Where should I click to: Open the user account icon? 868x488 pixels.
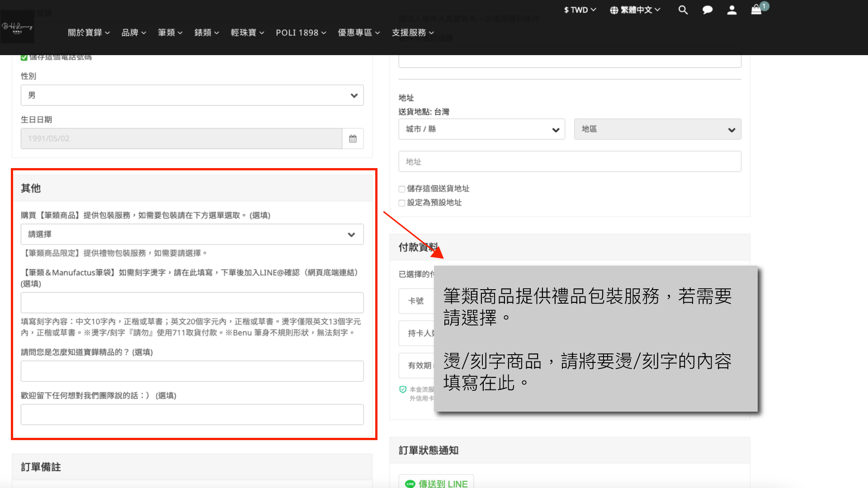click(732, 10)
